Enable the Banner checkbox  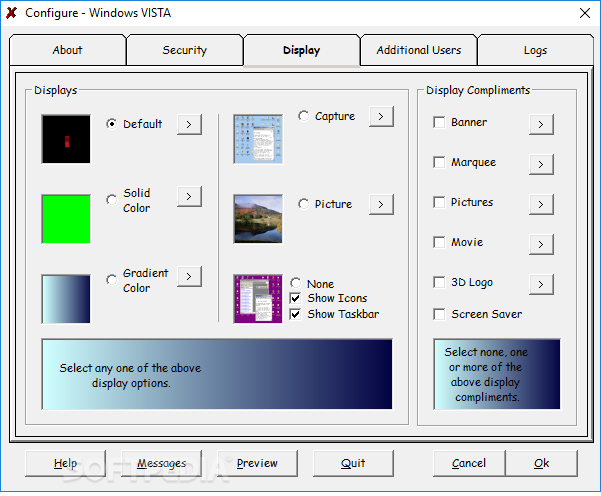tap(439, 122)
